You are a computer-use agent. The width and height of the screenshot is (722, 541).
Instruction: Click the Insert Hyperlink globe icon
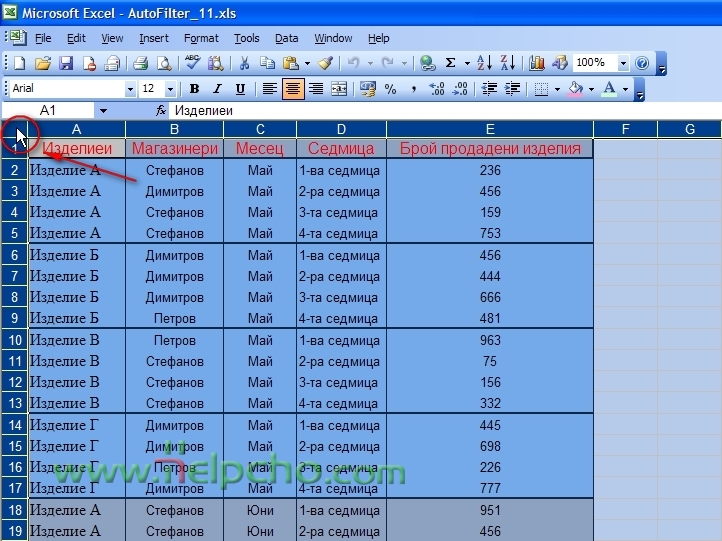pyautogui.click(x=427, y=63)
